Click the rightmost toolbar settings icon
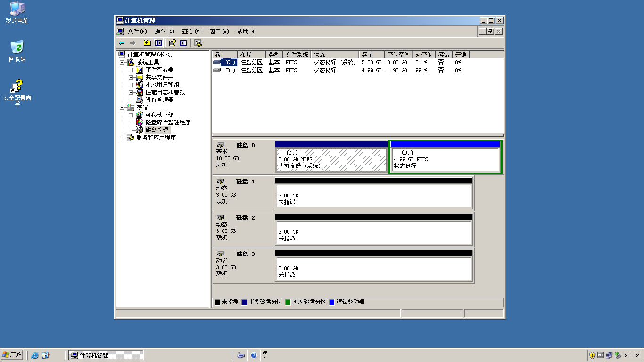The width and height of the screenshot is (644, 362). click(x=198, y=43)
